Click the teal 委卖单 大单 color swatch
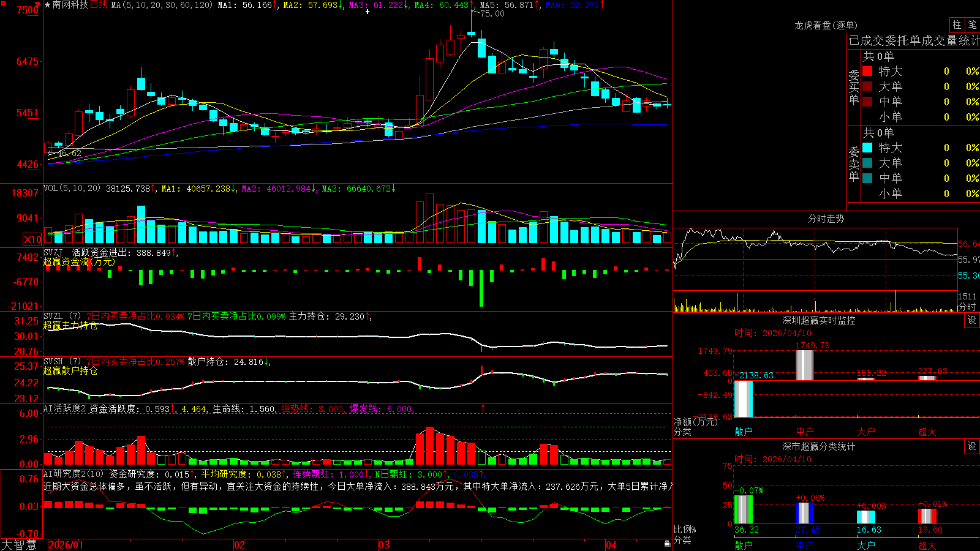 pos(867,163)
